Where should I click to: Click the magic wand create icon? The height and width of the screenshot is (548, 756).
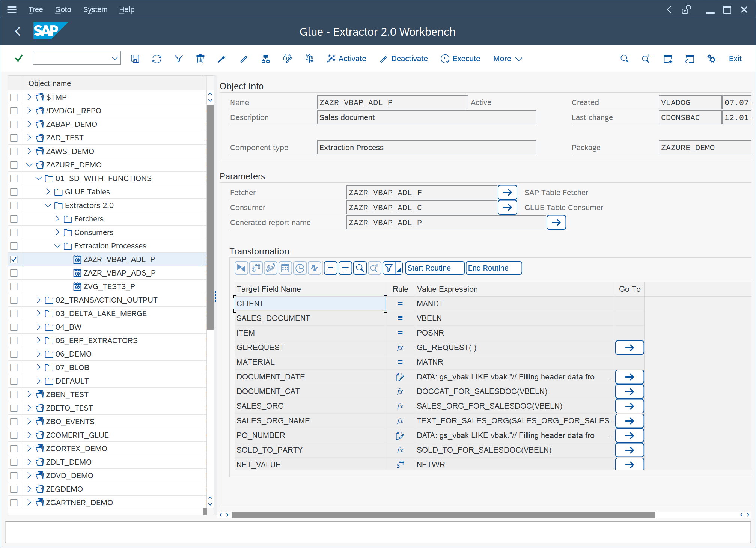[x=222, y=59]
